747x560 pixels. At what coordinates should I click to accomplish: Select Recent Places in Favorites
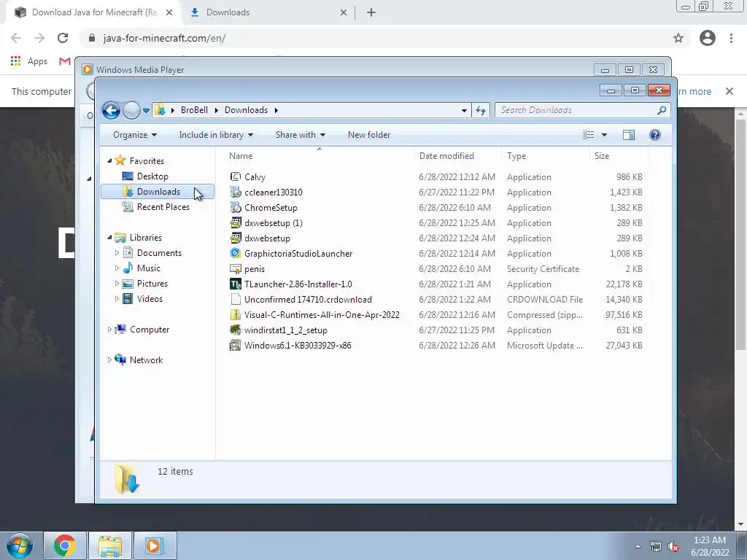tap(156, 206)
